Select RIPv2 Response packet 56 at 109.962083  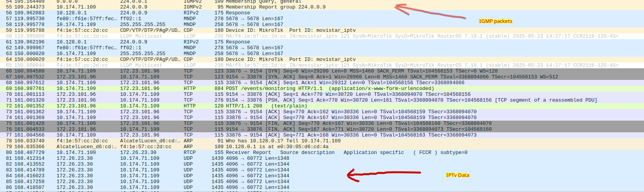click(322, 13)
